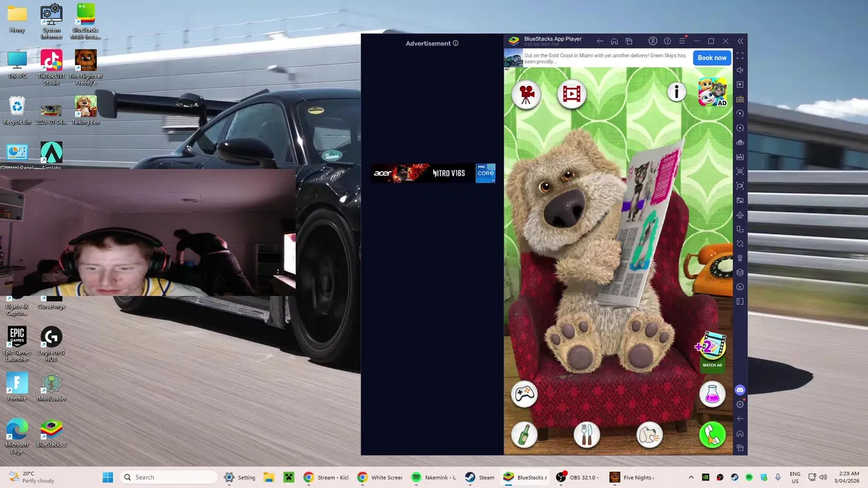Open System Informer desktop shortcut

point(52,21)
